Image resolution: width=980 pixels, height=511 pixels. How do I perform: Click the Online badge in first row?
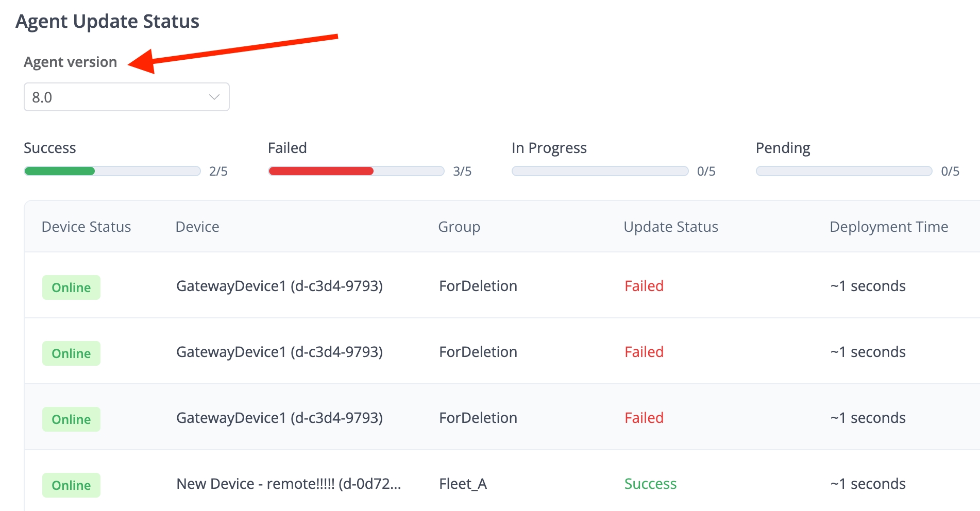[x=71, y=287]
